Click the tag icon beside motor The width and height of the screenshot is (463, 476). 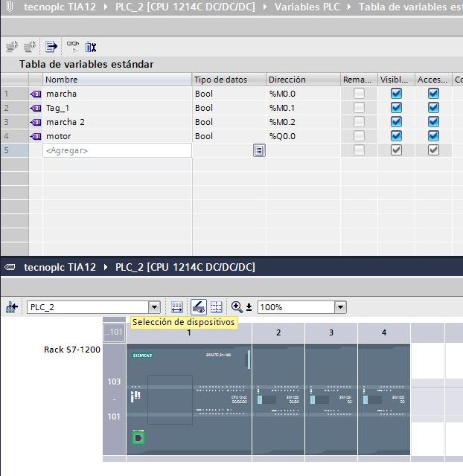click(36, 136)
